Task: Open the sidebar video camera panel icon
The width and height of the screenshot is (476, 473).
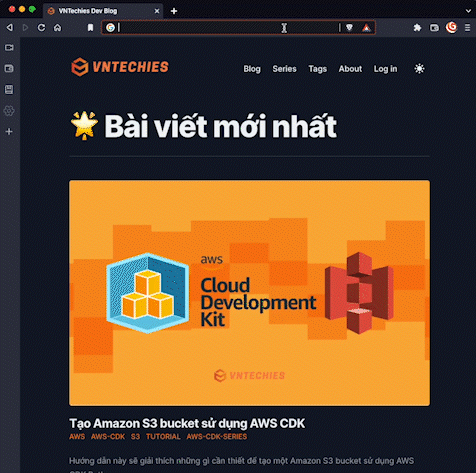Action: 9,48
